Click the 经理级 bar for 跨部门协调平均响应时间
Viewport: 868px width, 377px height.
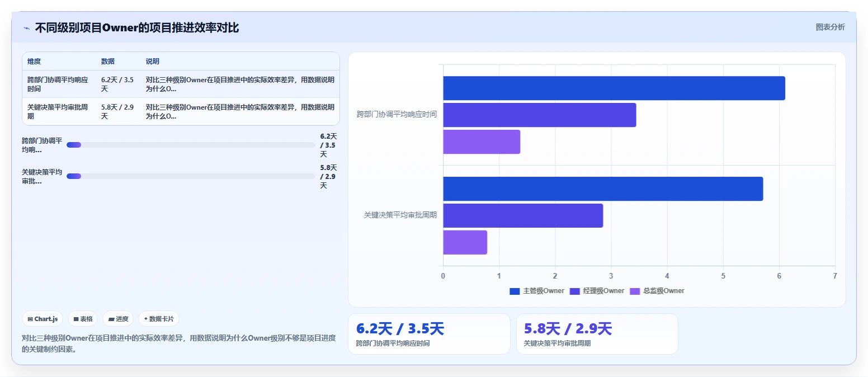[x=540, y=115]
